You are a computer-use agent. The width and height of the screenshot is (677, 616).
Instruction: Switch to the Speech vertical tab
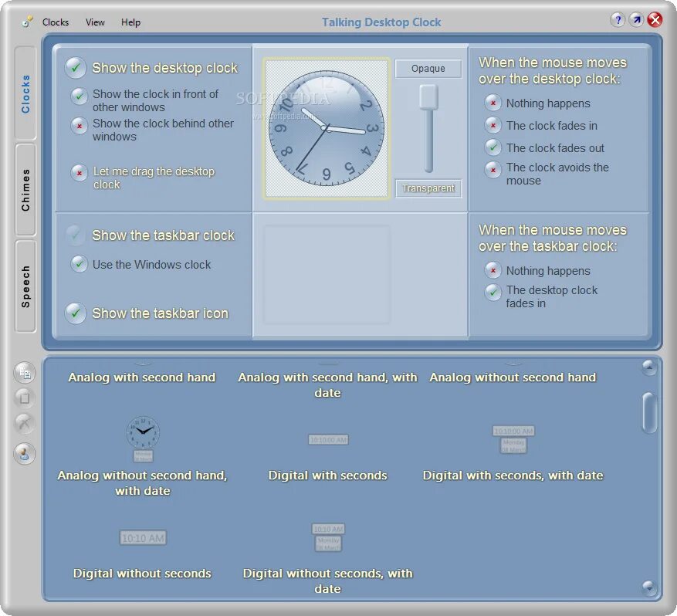tap(25, 286)
